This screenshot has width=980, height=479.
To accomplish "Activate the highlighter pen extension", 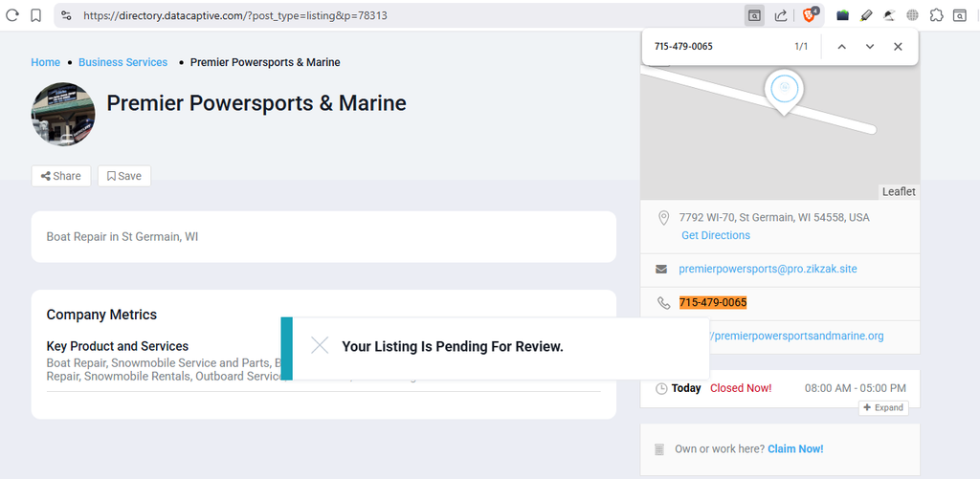I will pyautogui.click(x=865, y=15).
